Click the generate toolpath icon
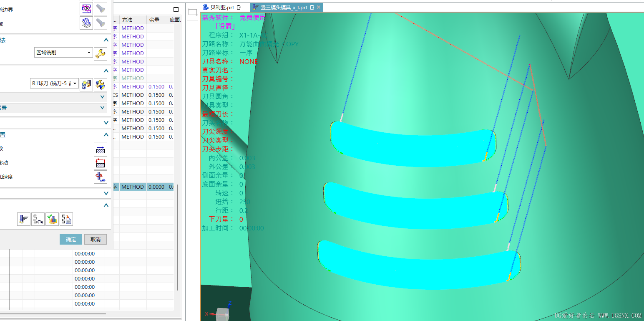 24,219
